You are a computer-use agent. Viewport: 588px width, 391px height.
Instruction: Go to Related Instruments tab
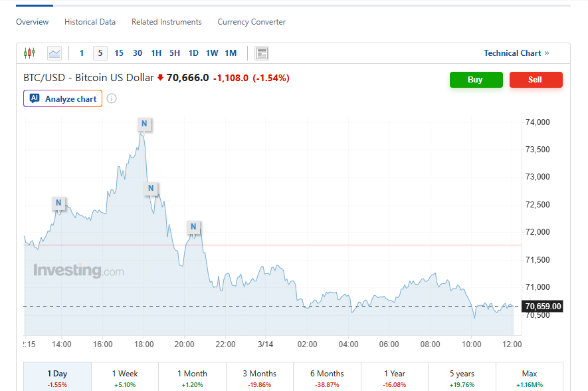click(166, 22)
